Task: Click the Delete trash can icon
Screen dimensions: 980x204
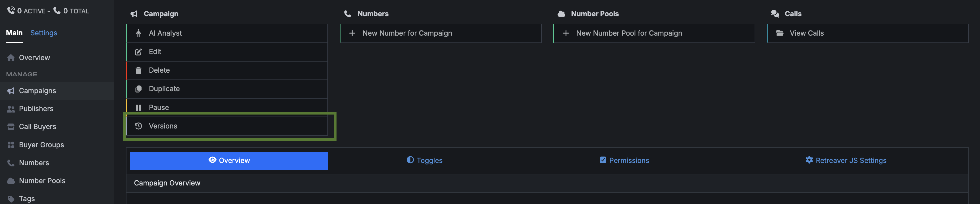Action: point(138,70)
